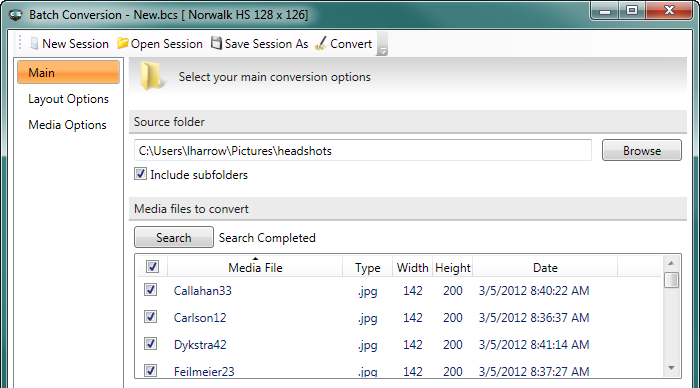Uncheck the Carlson12 file checkbox

coord(150,317)
